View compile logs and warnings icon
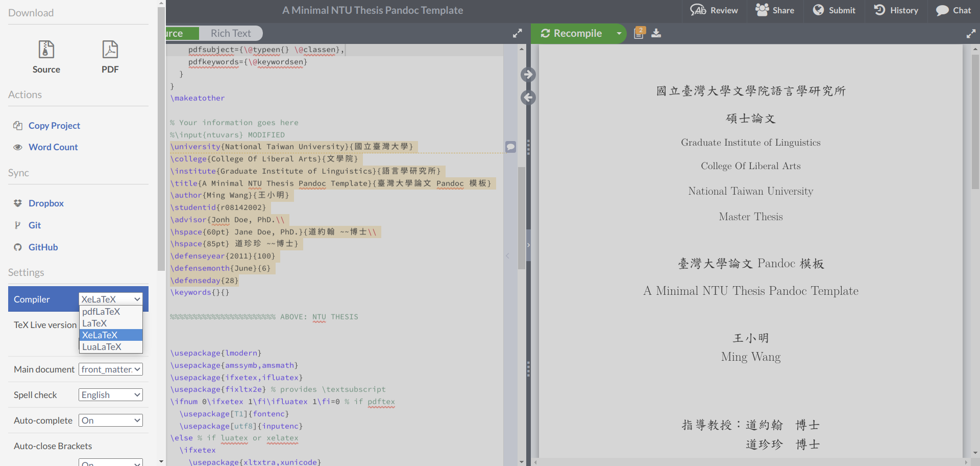The image size is (980, 466). 639,33
